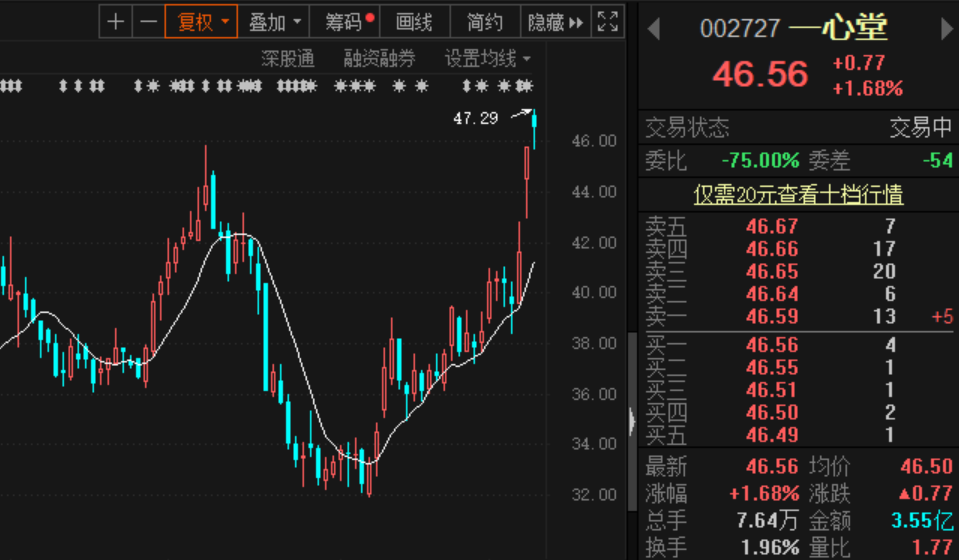Collapse side panel using the divider arrow

pos(632,421)
